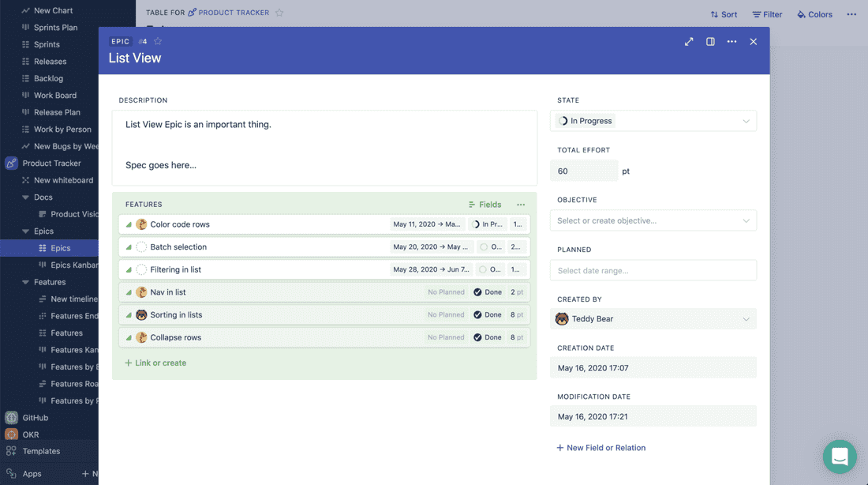This screenshot has width=868, height=485.
Task: Add a New Field or Relation
Action: pyautogui.click(x=601, y=448)
